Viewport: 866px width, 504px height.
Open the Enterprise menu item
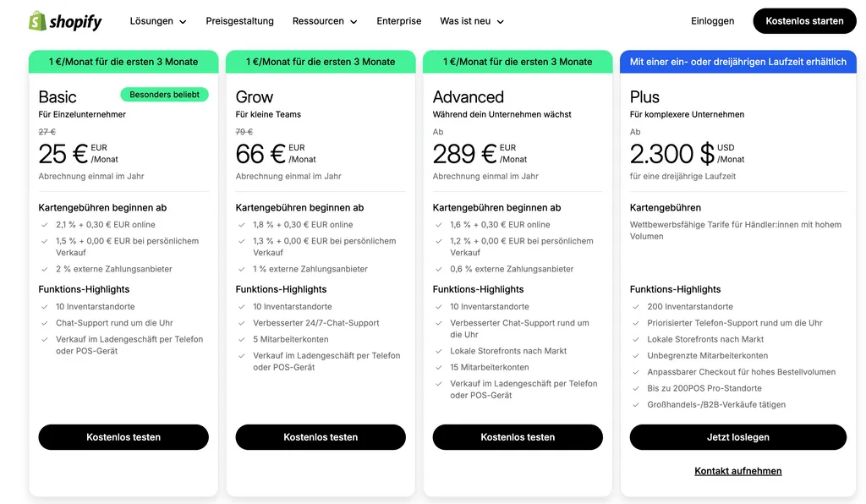pos(399,21)
